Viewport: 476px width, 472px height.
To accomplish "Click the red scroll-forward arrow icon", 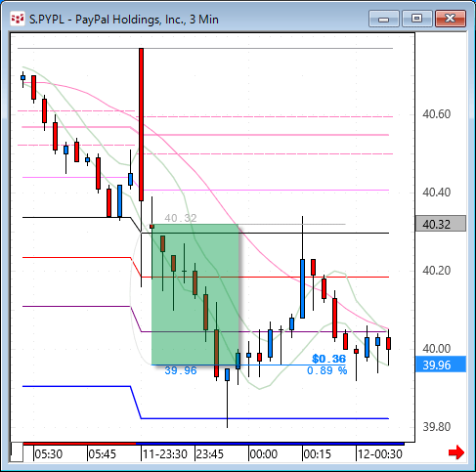I will tap(456, 452).
